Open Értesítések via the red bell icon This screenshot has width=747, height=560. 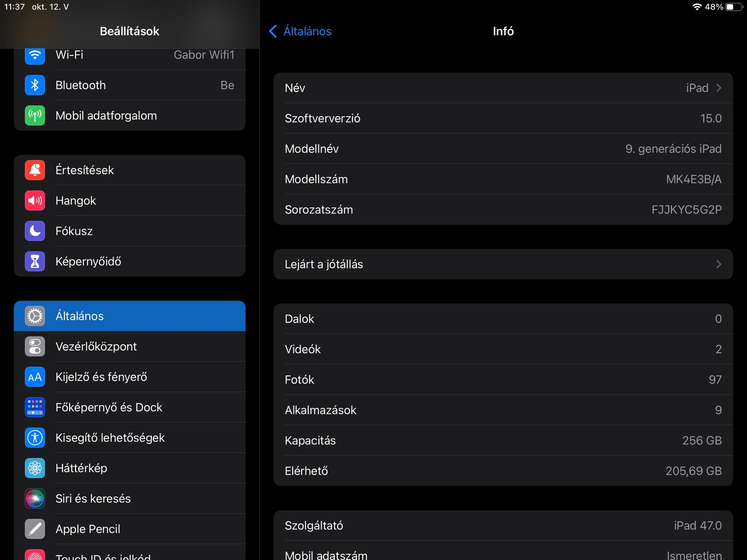[x=35, y=170]
